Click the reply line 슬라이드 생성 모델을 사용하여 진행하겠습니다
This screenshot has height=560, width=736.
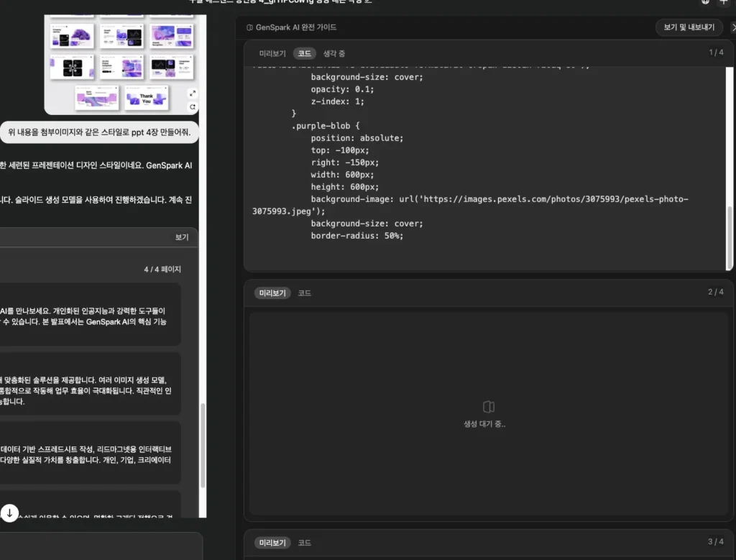(x=96, y=200)
